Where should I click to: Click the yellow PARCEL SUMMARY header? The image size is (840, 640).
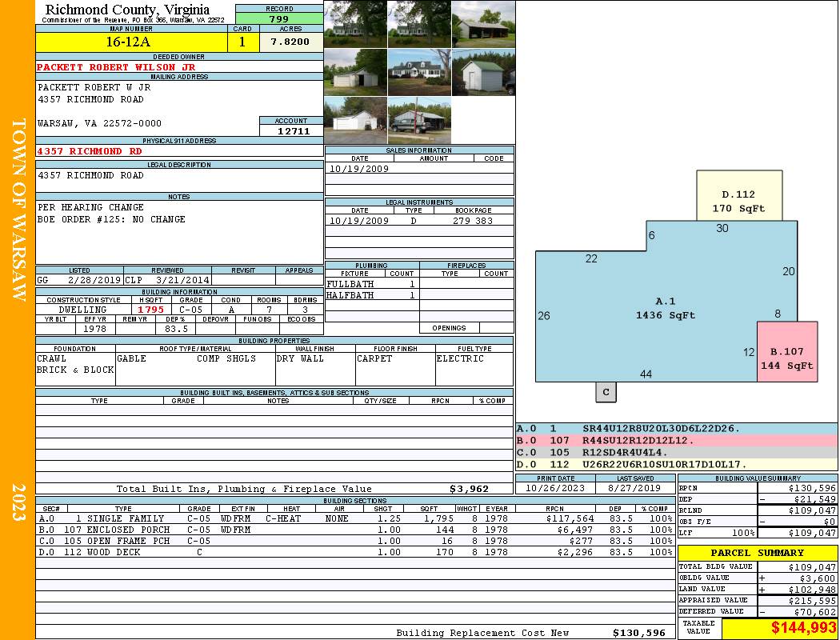[x=758, y=553]
